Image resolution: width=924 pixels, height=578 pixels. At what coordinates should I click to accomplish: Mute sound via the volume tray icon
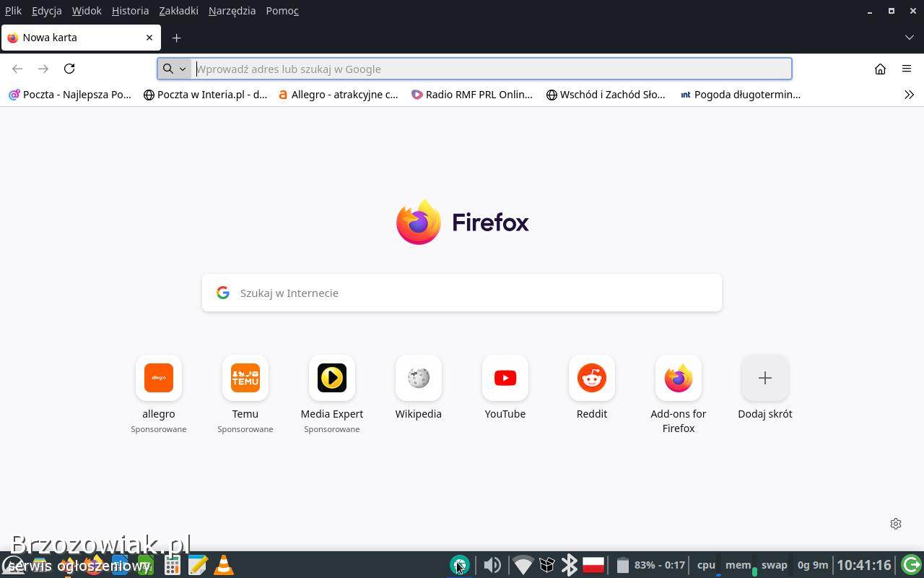point(492,565)
